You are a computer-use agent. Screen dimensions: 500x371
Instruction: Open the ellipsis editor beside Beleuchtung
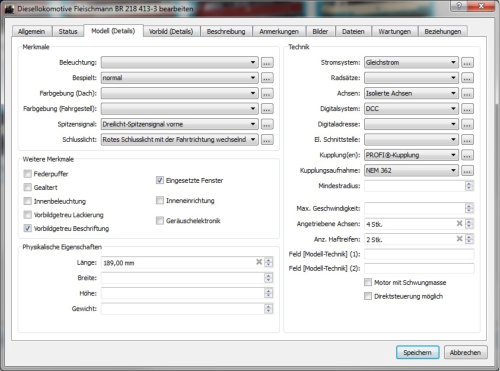(267, 63)
